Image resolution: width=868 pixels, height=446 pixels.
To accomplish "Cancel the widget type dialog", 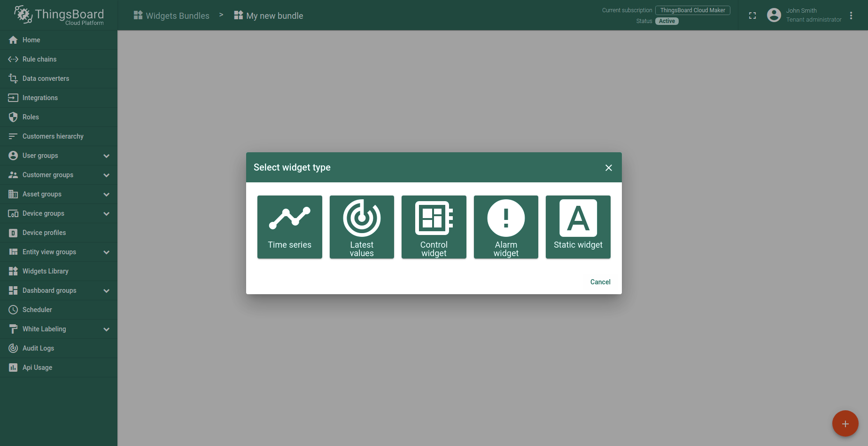I will (600, 282).
